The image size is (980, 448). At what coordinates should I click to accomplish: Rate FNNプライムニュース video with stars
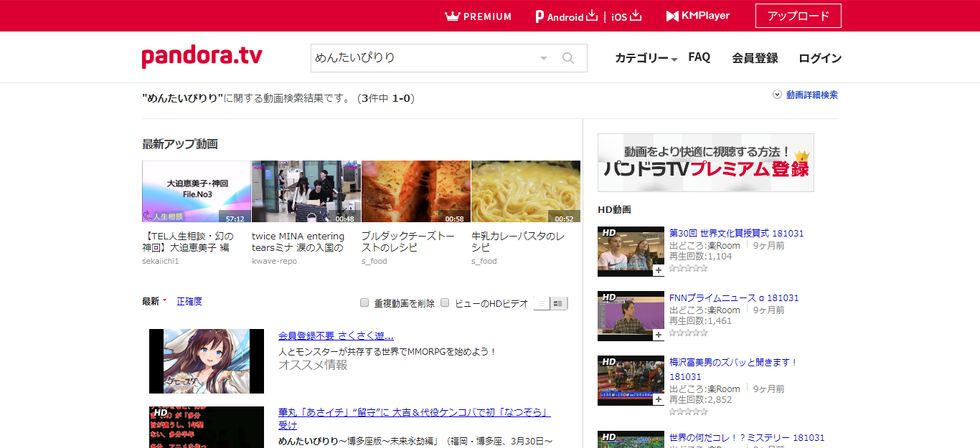click(x=689, y=333)
